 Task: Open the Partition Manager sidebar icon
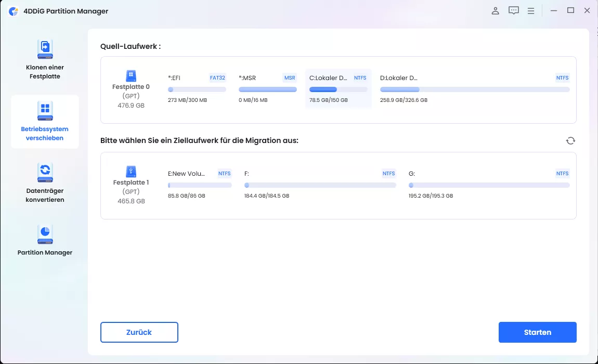(45, 235)
